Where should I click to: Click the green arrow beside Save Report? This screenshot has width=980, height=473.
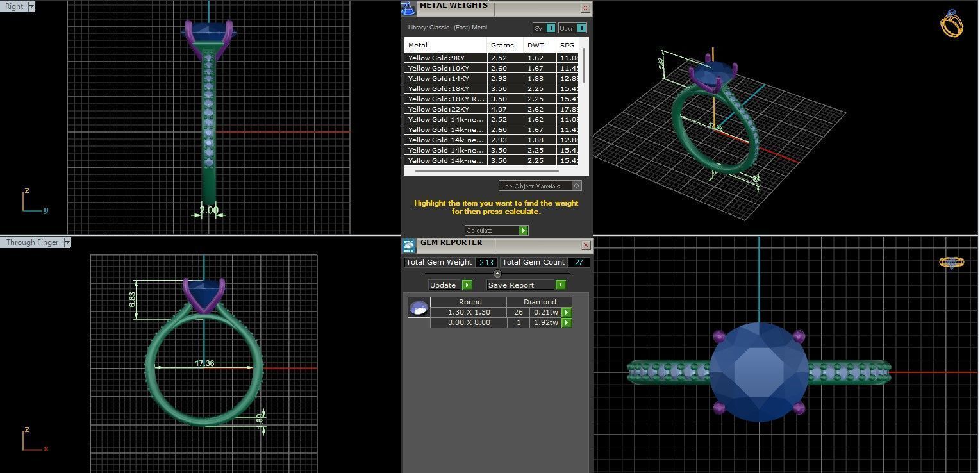coord(561,285)
